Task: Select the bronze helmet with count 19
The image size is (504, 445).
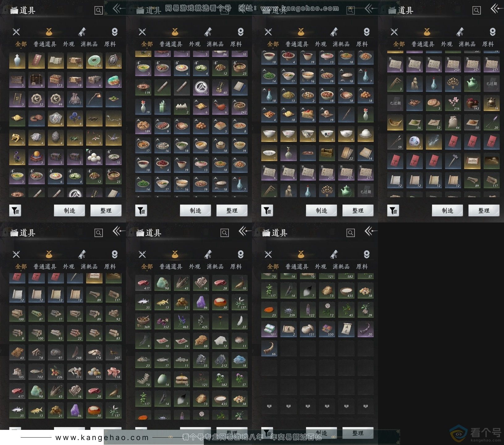Action: (492, 103)
